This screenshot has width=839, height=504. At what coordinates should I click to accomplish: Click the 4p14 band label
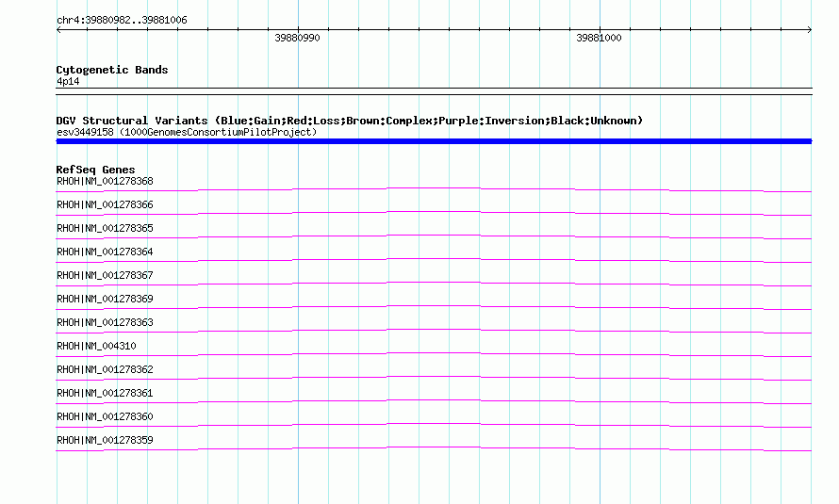pyautogui.click(x=68, y=82)
